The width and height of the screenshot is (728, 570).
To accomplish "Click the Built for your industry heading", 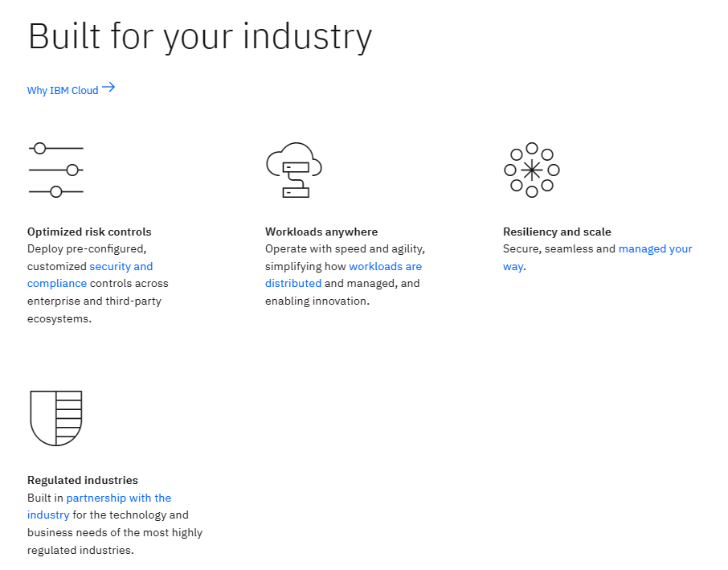I will (x=200, y=37).
